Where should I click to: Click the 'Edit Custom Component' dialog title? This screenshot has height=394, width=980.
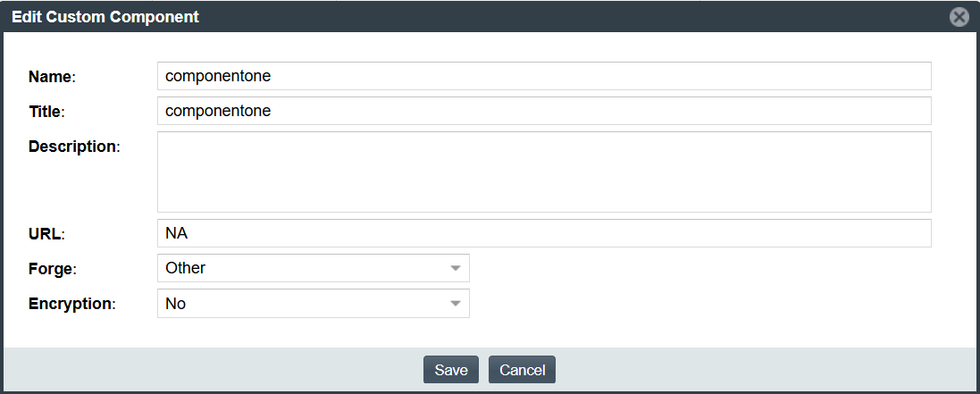pos(105,17)
